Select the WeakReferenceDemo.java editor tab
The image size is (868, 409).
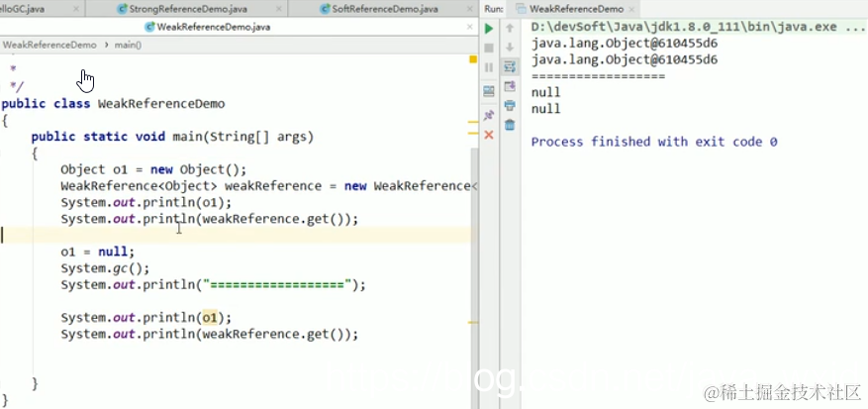pos(208,27)
